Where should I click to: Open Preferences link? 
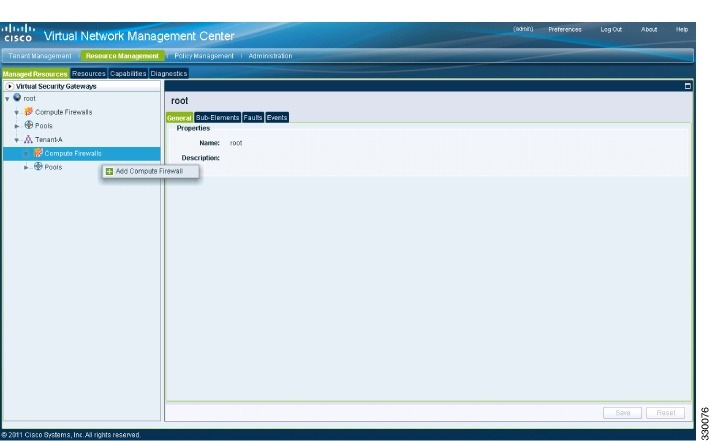[x=565, y=29]
